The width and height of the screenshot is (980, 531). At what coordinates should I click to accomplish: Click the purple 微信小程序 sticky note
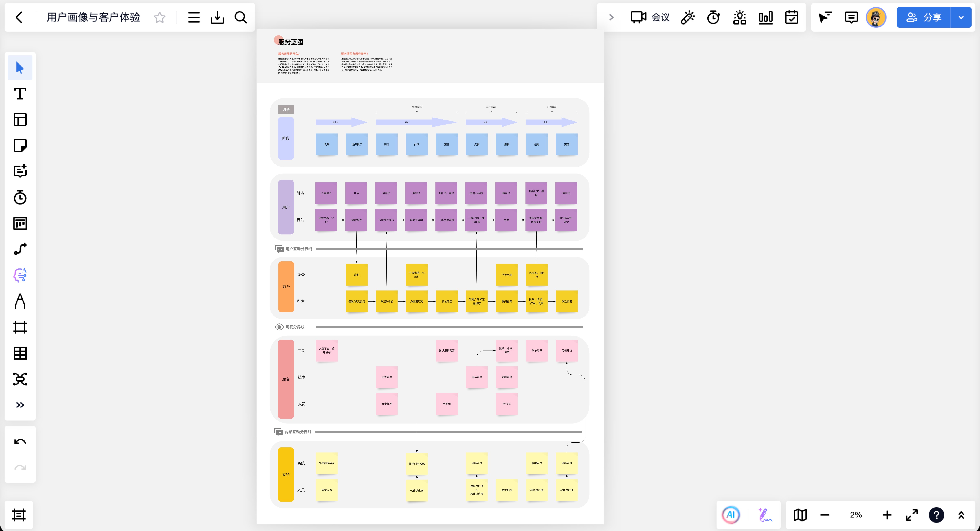(x=476, y=193)
